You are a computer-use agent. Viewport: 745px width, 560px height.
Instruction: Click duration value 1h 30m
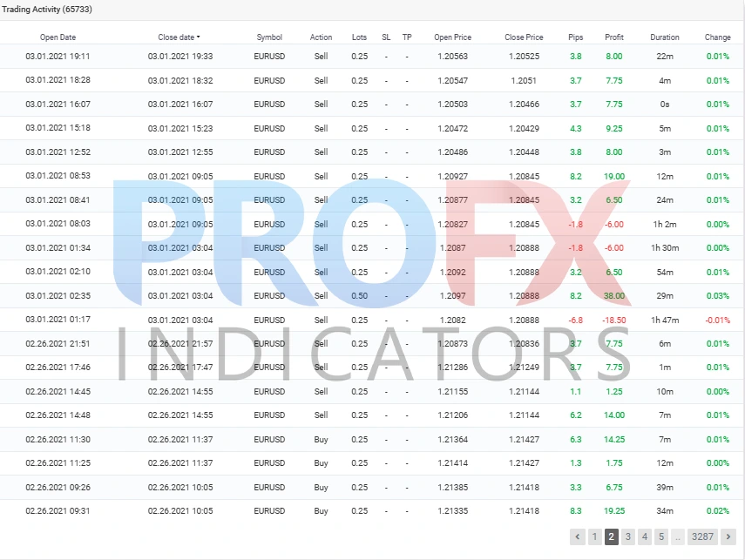click(665, 248)
